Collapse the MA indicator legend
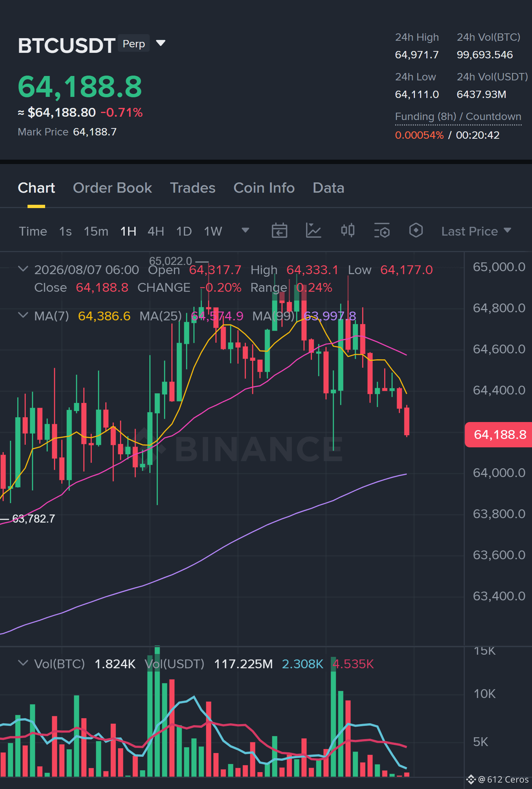 (x=23, y=315)
